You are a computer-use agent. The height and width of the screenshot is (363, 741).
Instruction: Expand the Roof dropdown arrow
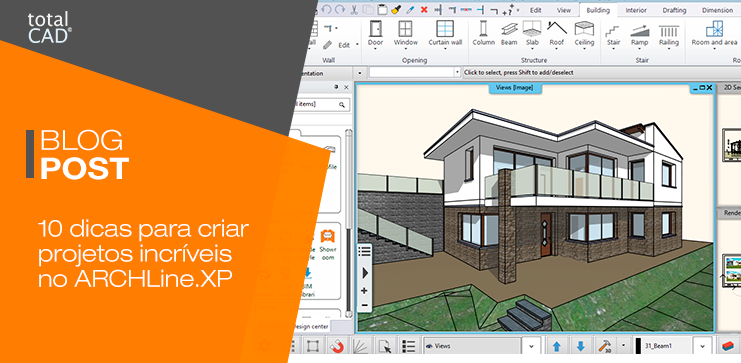click(557, 48)
